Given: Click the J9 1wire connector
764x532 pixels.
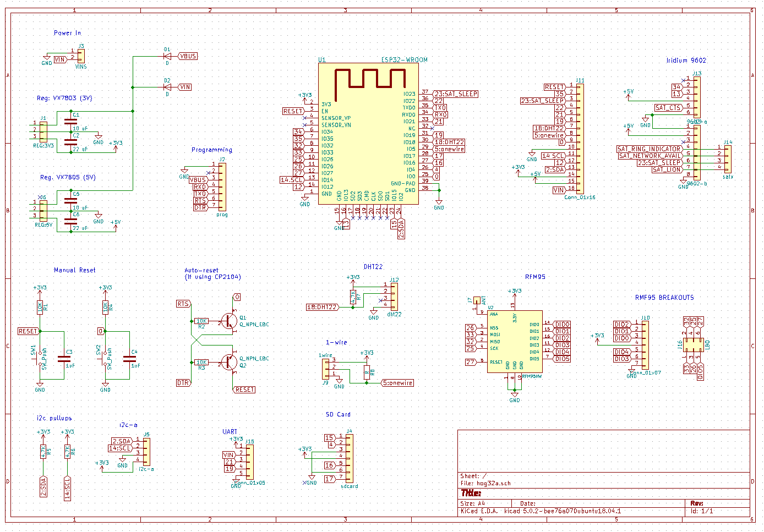Looking at the screenshot, I should 326,369.
